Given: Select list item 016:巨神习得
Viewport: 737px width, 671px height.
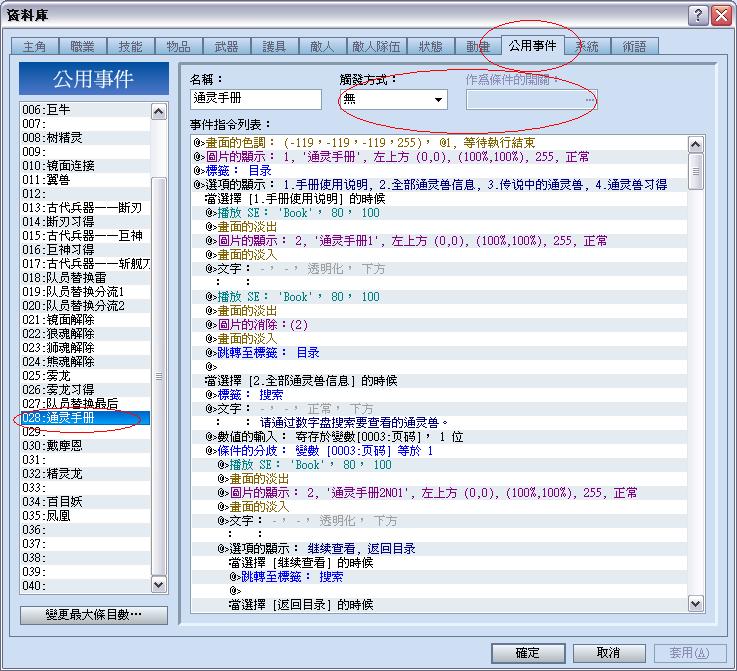Looking at the screenshot, I should click(x=85, y=250).
